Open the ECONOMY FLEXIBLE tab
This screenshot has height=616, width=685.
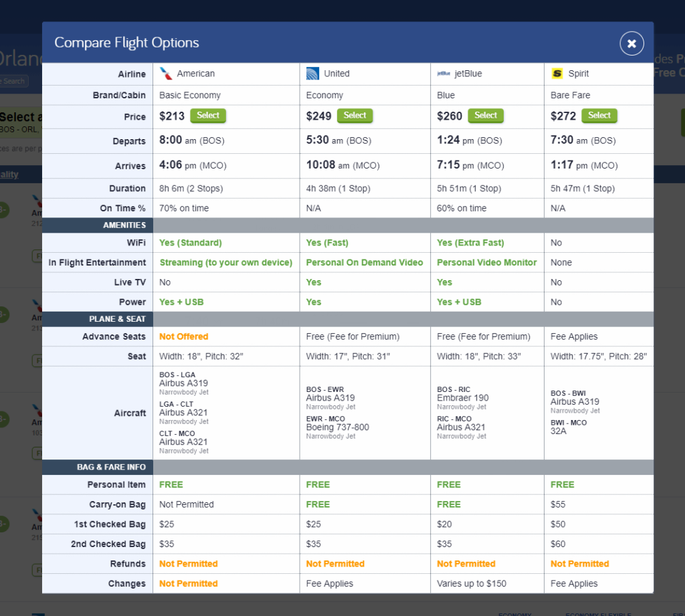pyautogui.click(x=597, y=613)
